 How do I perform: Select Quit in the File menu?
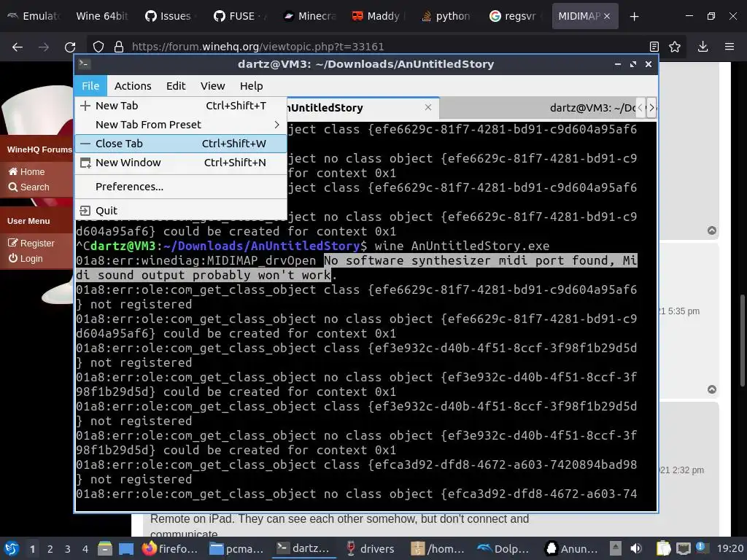coord(181,211)
